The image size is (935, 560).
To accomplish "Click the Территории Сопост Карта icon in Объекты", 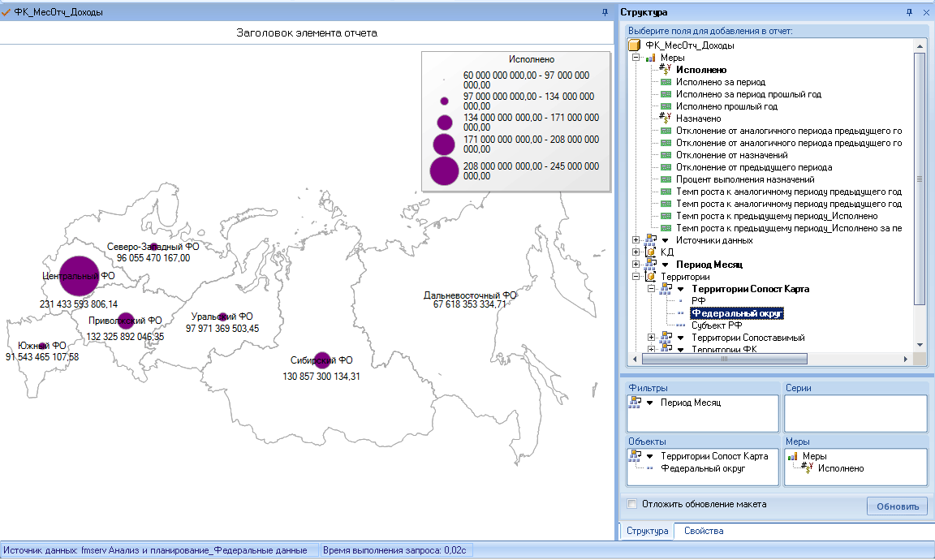I will 635,456.
